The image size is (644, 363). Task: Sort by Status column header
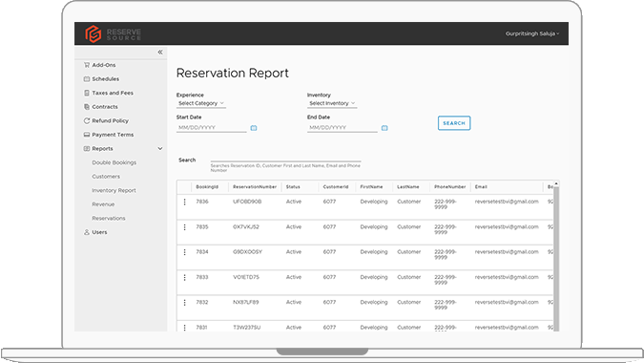(x=293, y=187)
